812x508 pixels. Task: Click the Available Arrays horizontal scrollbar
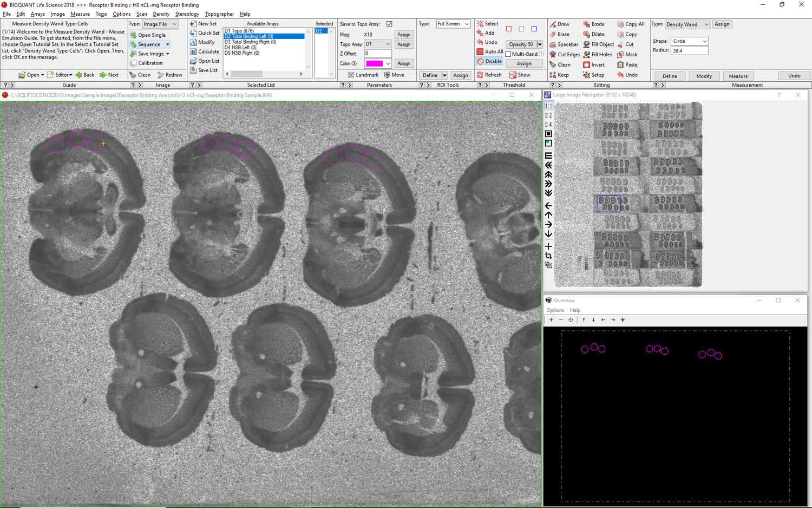coord(264,74)
